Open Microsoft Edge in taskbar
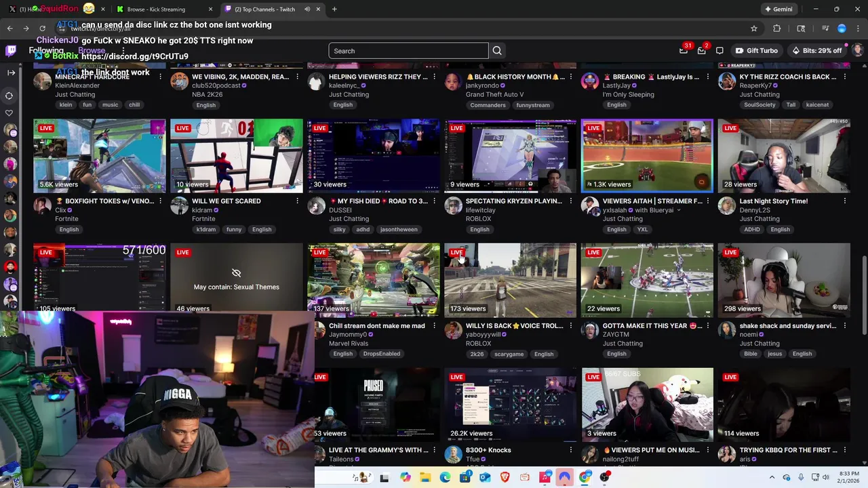 (x=445, y=477)
